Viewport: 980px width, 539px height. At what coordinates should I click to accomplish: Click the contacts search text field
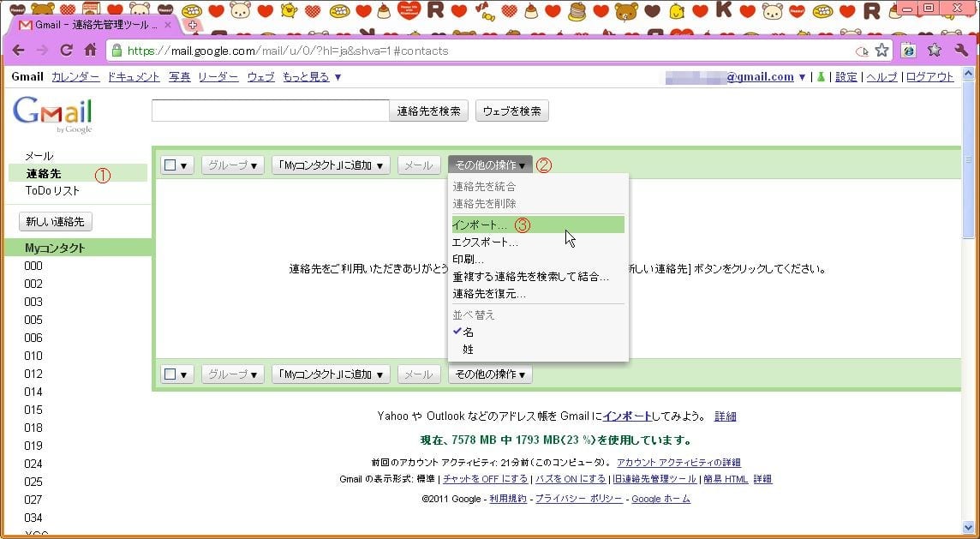click(270, 111)
